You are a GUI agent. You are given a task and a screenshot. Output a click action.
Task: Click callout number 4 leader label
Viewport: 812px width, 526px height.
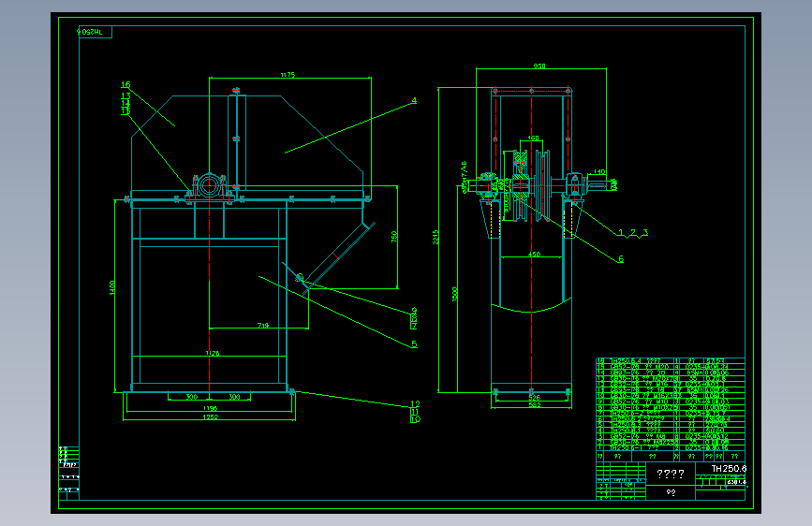pyautogui.click(x=414, y=100)
